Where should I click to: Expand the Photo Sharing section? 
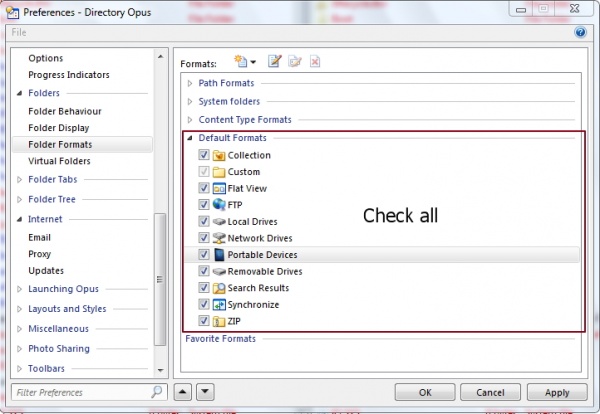pyautogui.click(x=20, y=349)
